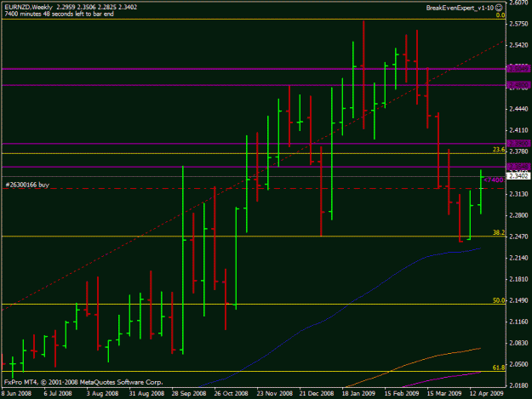Click the 28 Sep 2008 date label
The width and height of the screenshot is (532, 399).
(x=189, y=394)
